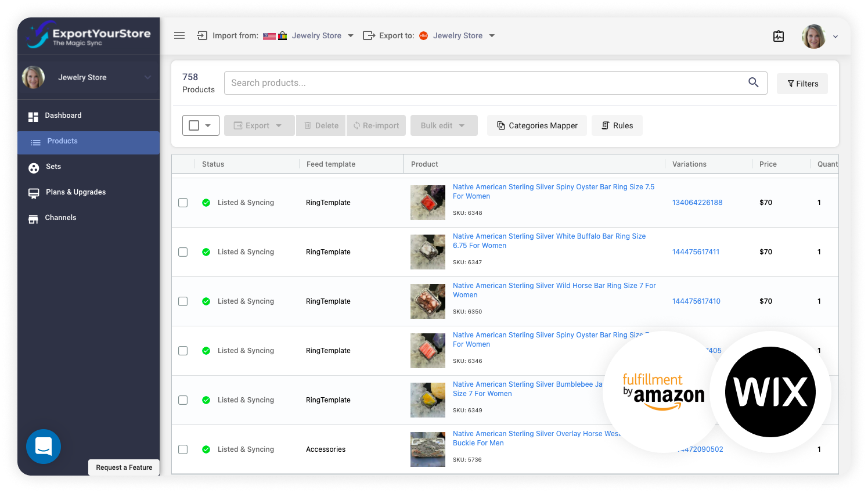Open the select-all checkbox dropdown arrow
Screen dimensions: 868x493
pos(208,125)
